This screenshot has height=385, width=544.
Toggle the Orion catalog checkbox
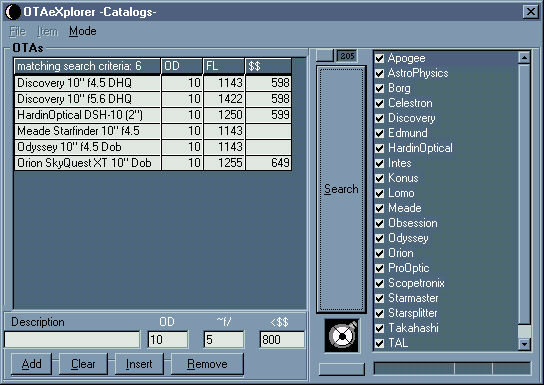(x=380, y=253)
